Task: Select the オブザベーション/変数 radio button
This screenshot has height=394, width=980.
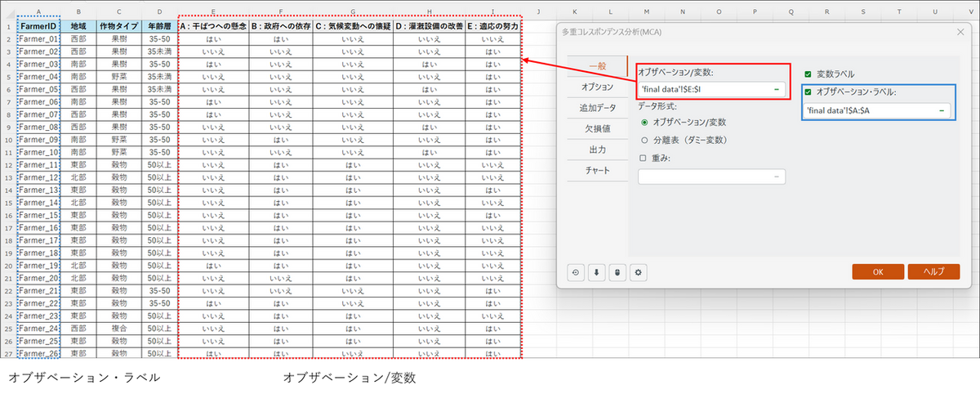Action: [x=645, y=123]
